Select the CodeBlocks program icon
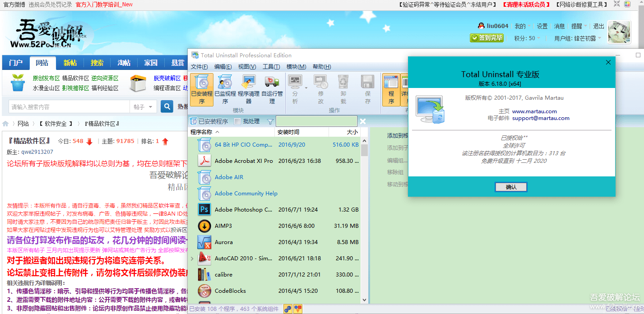644x314 pixels. [x=204, y=291]
